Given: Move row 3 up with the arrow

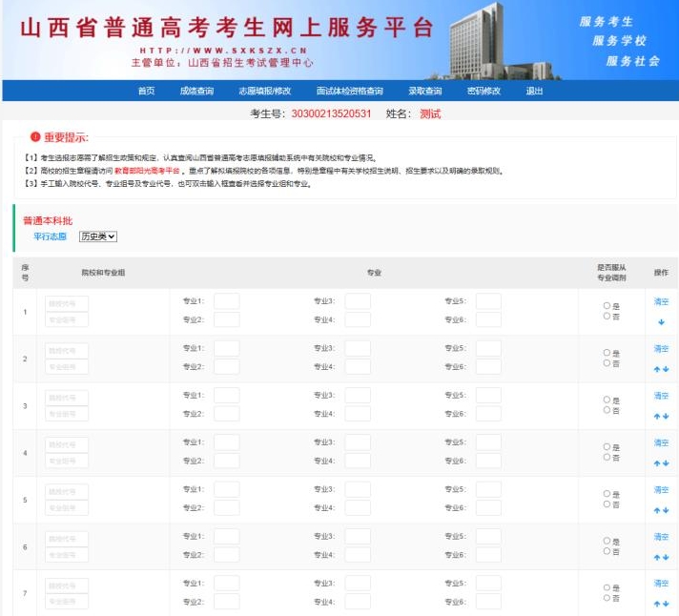Looking at the screenshot, I should 657,416.
